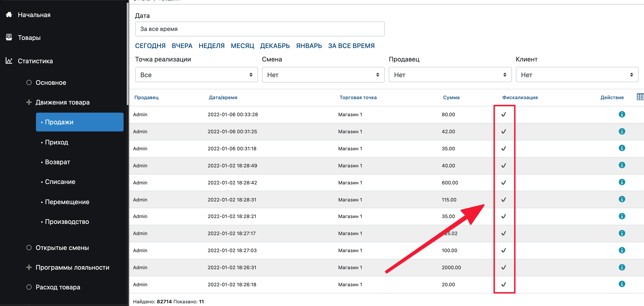Click the ЗА ВСЕ ВРЕМЯ link
The width and height of the screenshot is (644, 306).
coord(351,46)
